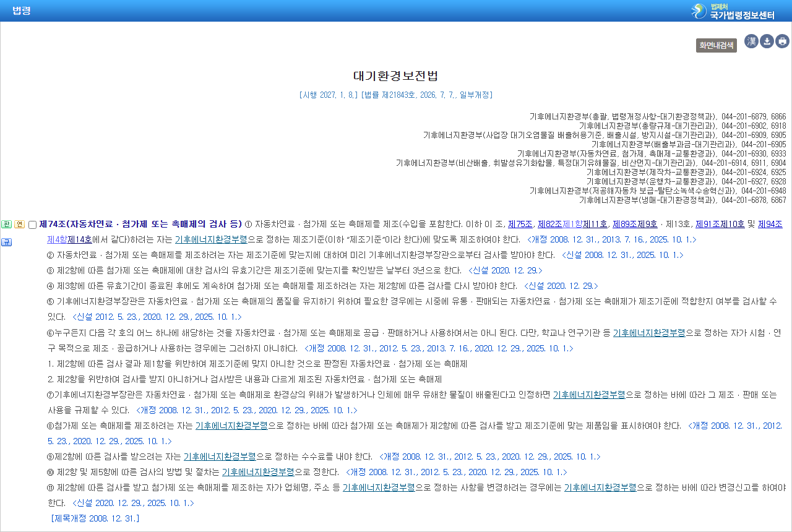Click the amendment dates in paragraph ⑥
This screenshot has width=792, height=532.
439,348
